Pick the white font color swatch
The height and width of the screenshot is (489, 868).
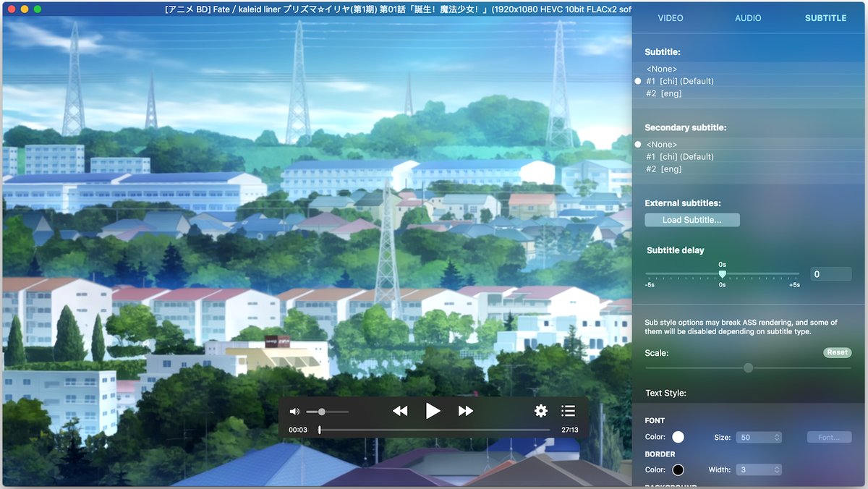click(x=678, y=437)
